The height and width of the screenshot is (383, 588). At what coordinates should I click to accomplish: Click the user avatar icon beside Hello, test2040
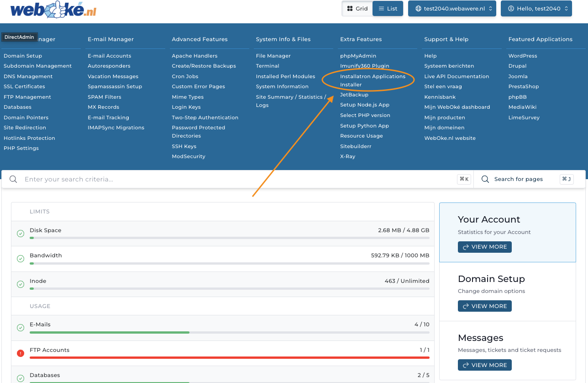pyautogui.click(x=511, y=9)
